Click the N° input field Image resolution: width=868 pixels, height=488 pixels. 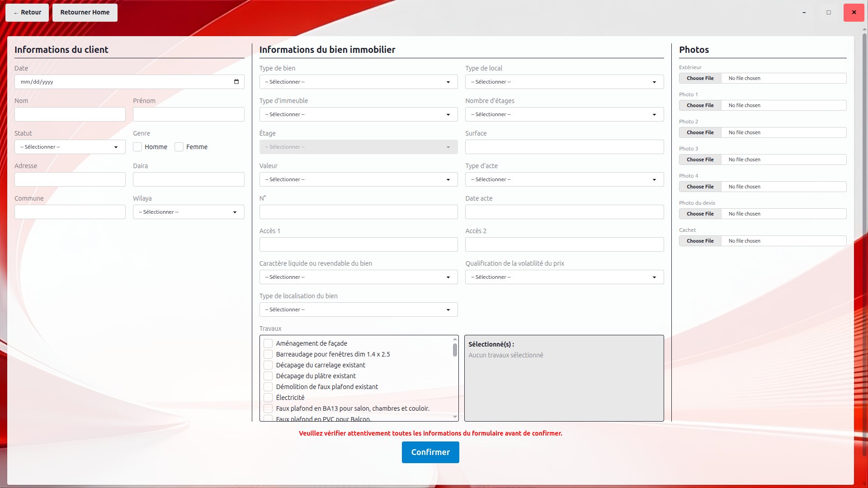[359, 212]
